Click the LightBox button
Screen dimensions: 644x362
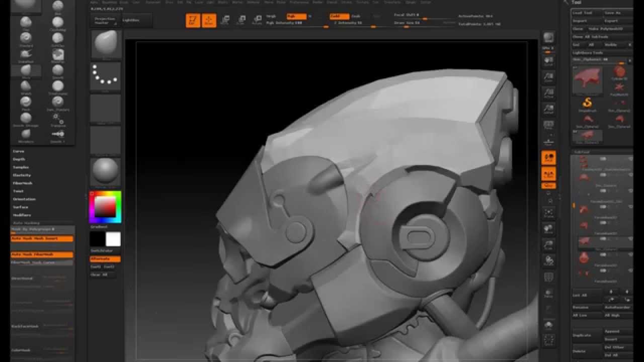tap(137, 21)
